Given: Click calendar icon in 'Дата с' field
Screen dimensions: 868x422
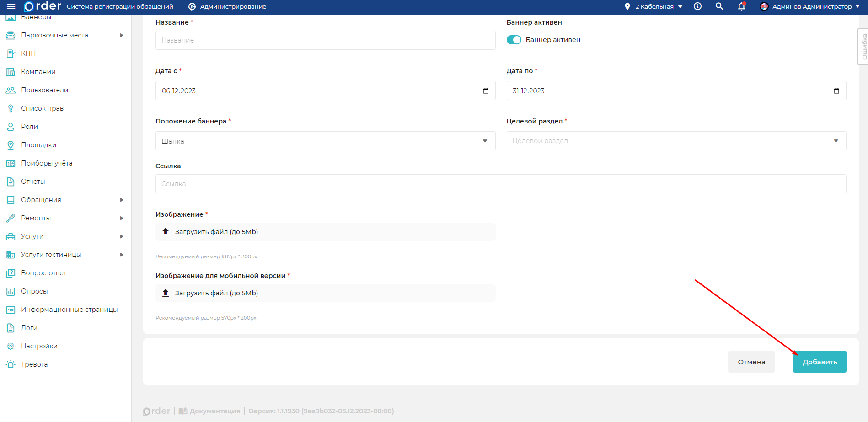Looking at the screenshot, I should point(486,91).
